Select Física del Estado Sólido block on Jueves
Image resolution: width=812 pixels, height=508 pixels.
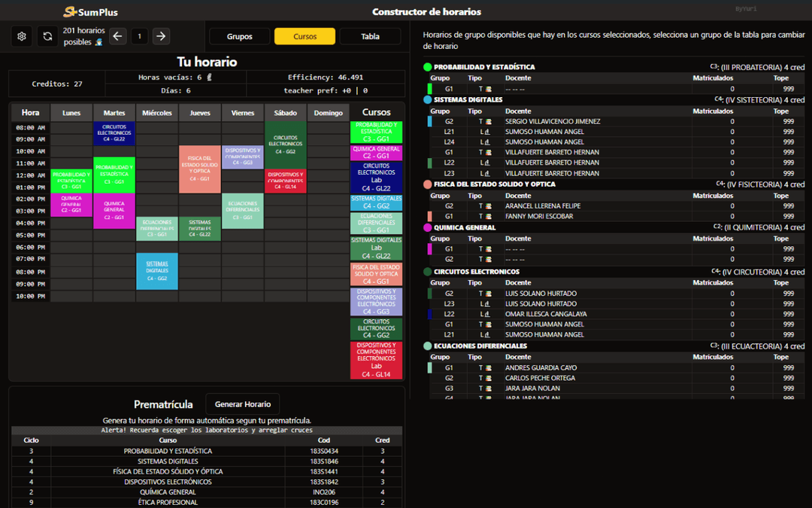[x=200, y=169]
